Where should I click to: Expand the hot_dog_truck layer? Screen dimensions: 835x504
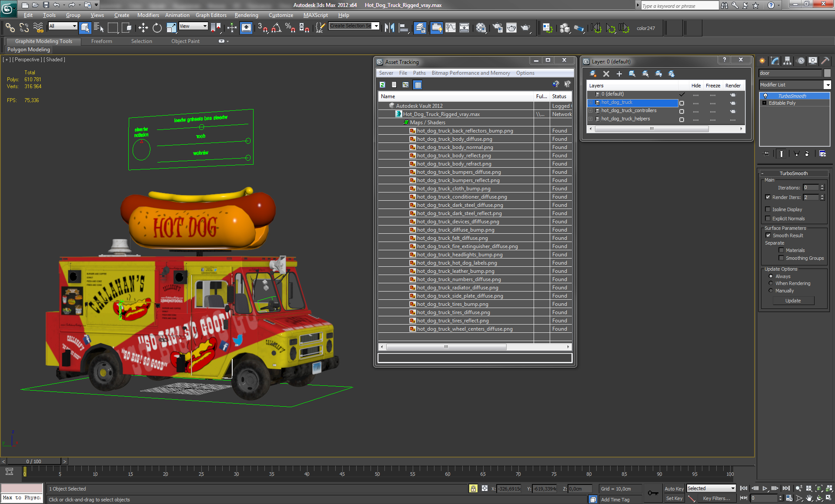pos(591,103)
